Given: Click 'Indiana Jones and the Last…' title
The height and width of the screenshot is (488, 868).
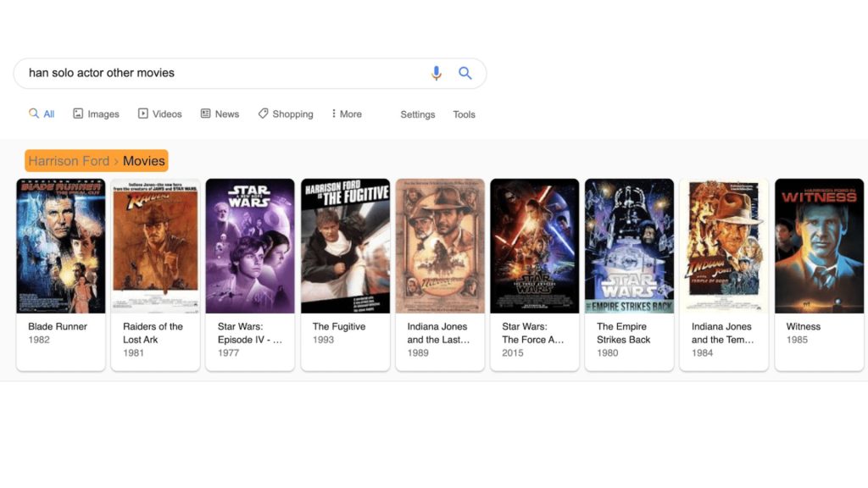Looking at the screenshot, I should coord(438,333).
